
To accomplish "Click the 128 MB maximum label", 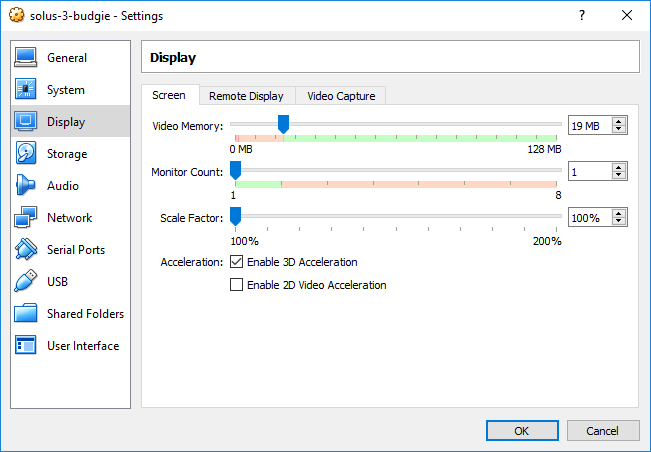I will pos(544,149).
